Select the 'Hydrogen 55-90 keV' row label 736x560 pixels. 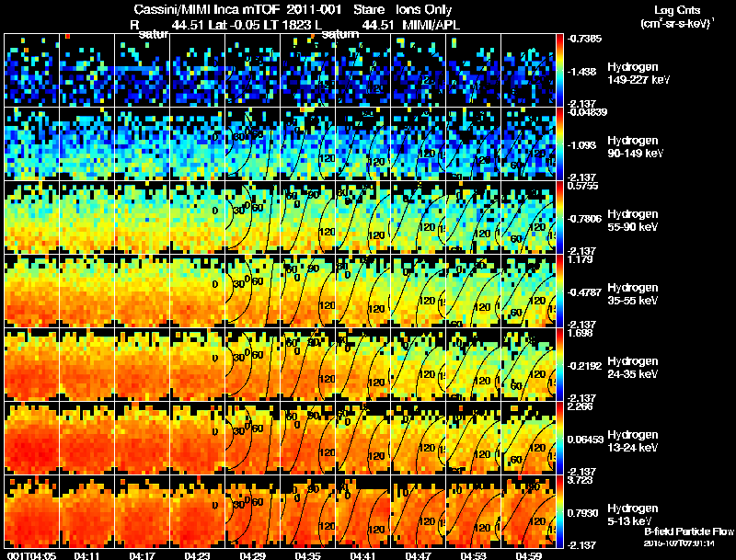(633, 221)
